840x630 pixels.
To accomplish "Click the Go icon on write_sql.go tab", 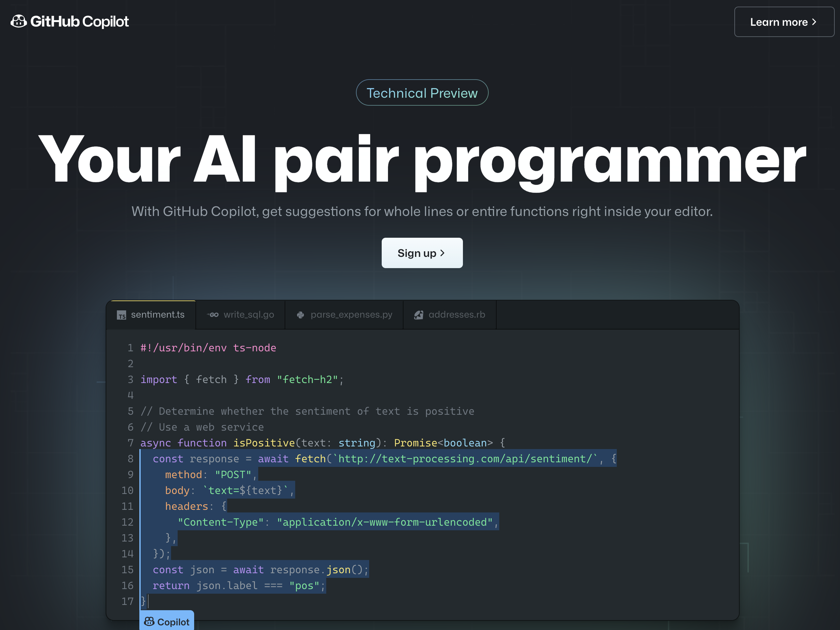I will coord(213,315).
